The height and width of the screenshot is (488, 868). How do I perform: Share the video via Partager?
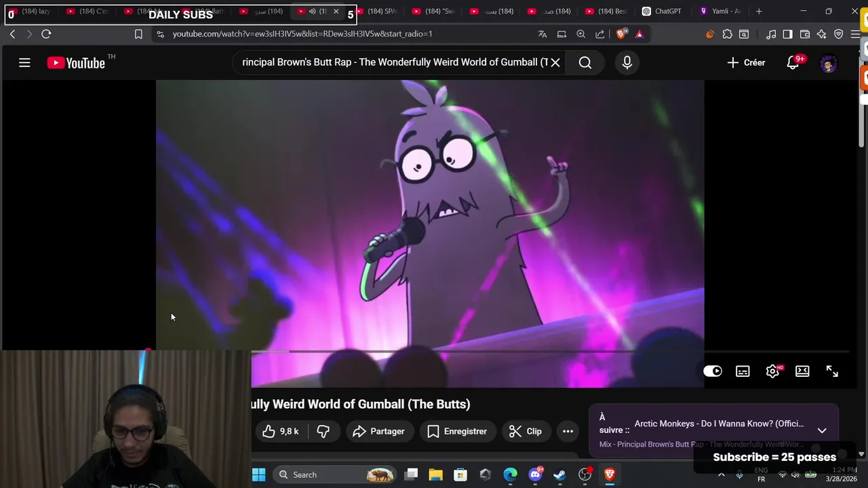(379, 431)
